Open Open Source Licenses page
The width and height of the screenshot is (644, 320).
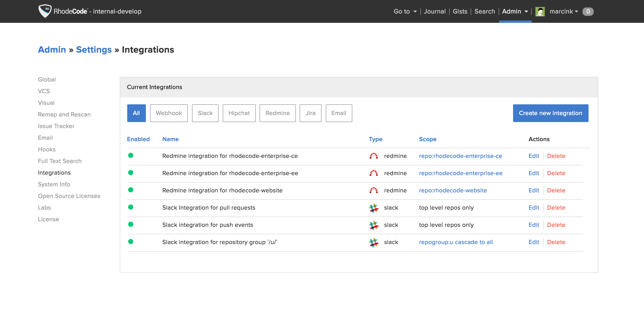[x=69, y=196]
